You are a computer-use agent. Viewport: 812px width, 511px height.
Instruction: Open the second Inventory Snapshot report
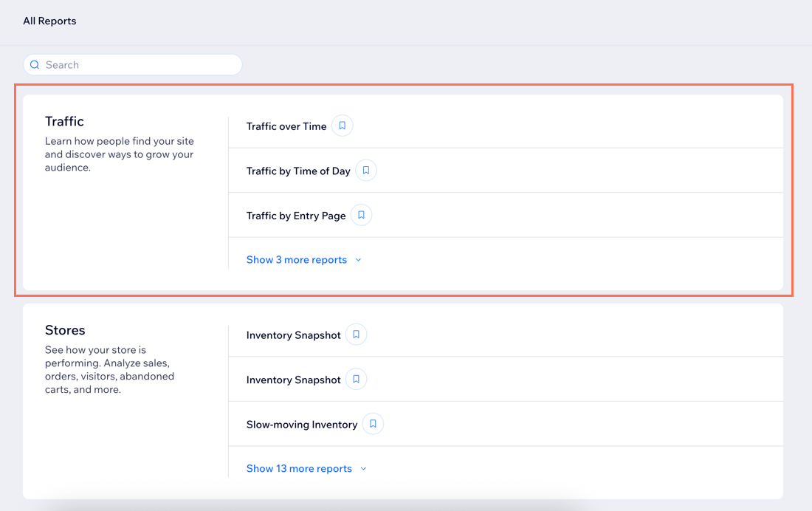point(293,380)
